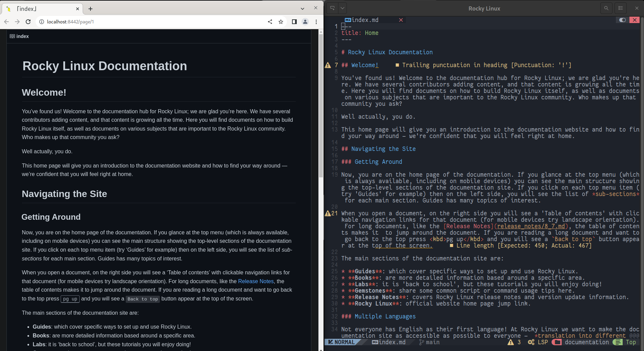Click the search icon in the terminal titlebar
Viewport: 644px width, 351px height.
(x=606, y=8)
